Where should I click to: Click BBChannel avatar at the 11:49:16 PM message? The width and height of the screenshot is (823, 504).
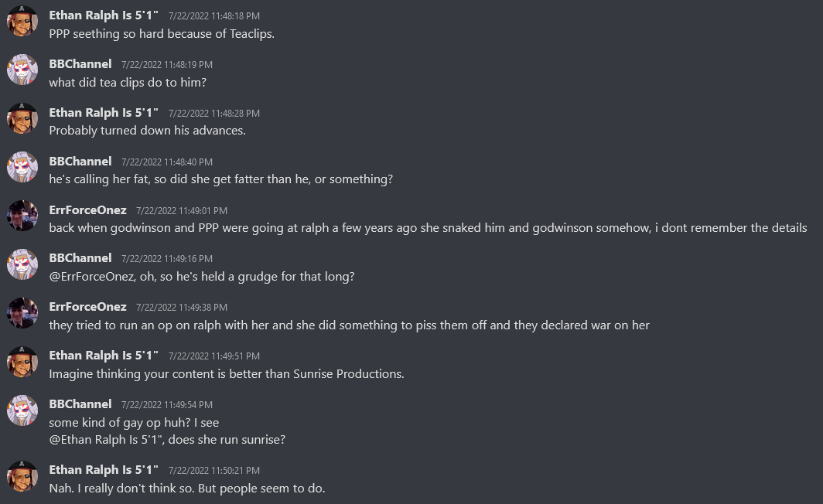coord(22,264)
